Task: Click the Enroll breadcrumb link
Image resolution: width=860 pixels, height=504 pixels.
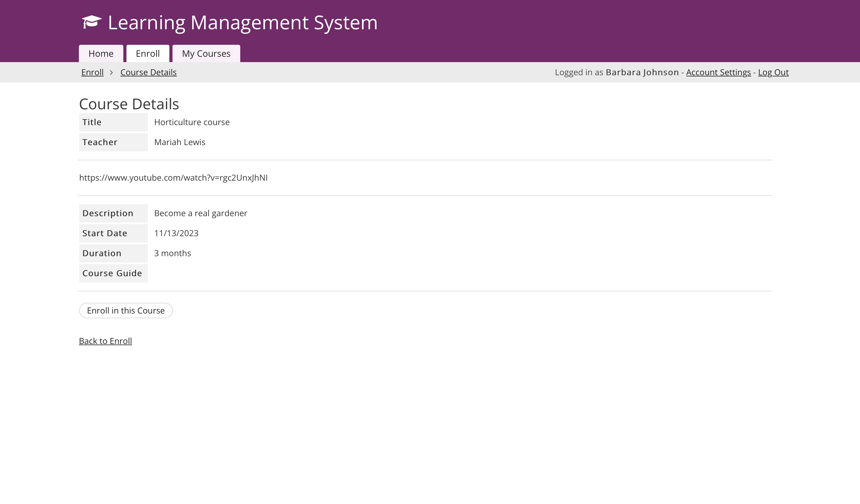Action: click(92, 72)
